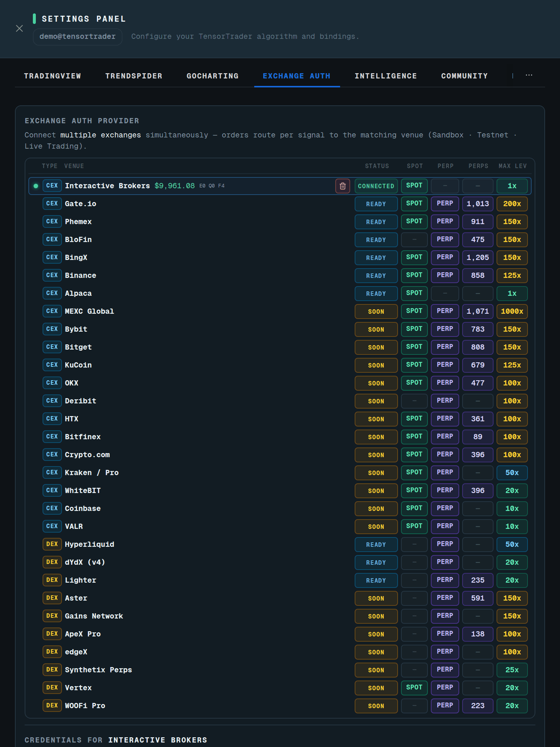Screen dimensions: 560x747
Task: Choose the Aster DEX venue
Action: point(280,598)
